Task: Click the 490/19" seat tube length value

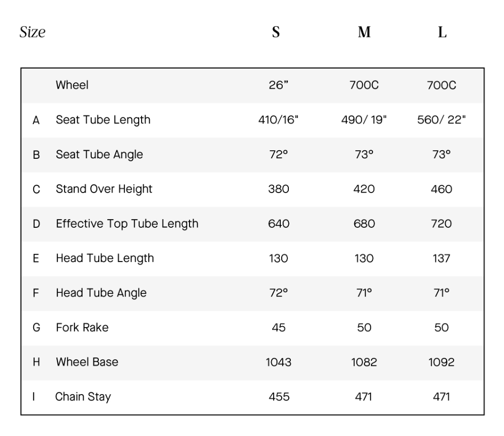Action: 364,120
